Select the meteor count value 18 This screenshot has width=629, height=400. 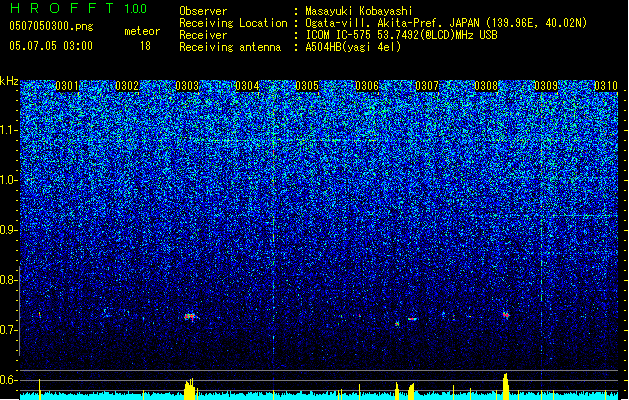[145, 46]
